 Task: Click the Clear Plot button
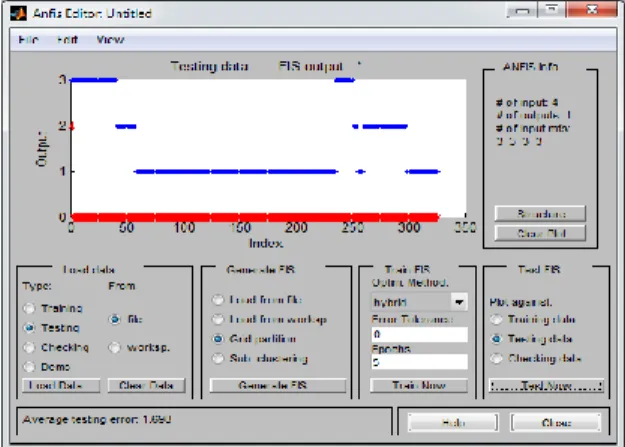pyautogui.click(x=540, y=233)
